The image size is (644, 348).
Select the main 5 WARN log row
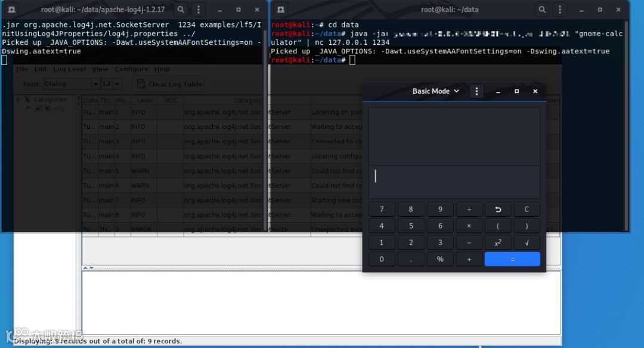pyautogui.click(x=222, y=171)
